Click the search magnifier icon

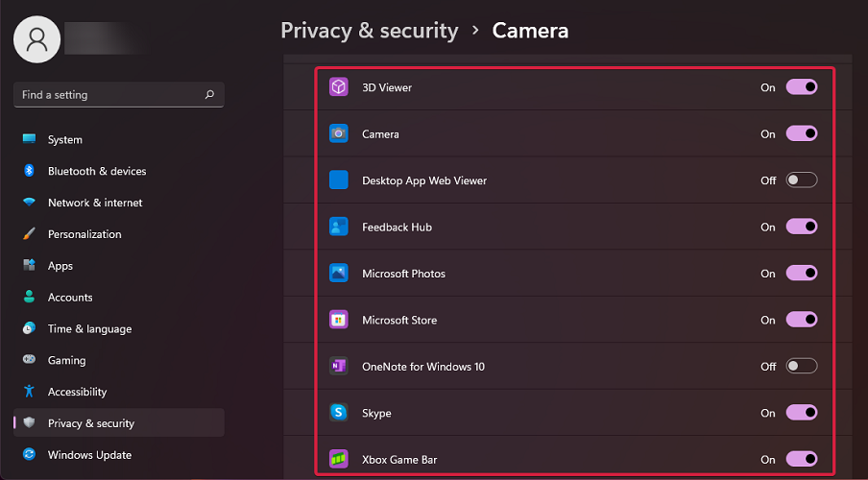(209, 95)
